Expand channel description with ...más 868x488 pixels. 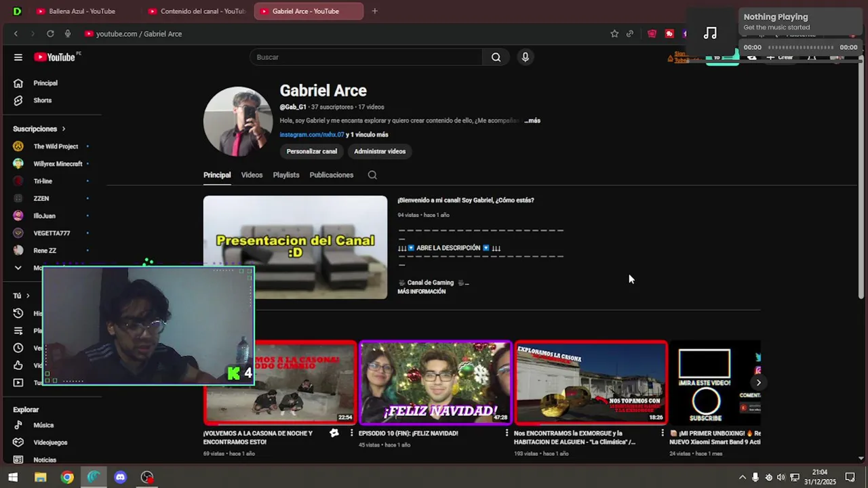coord(532,121)
